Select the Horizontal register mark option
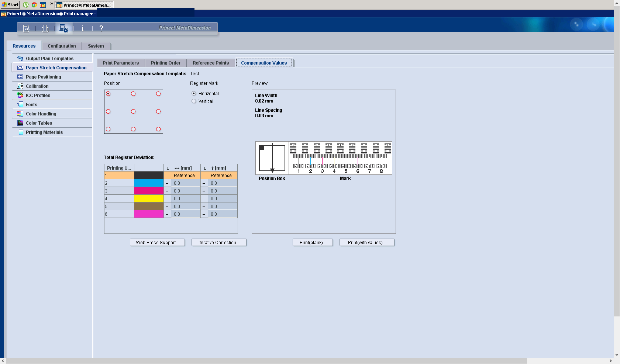The image size is (620, 364). tap(194, 94)
